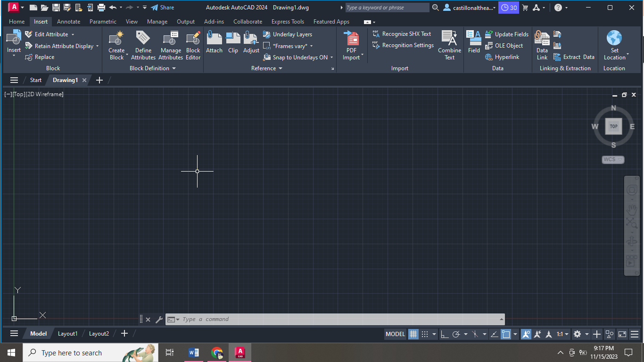Click the Undo arrow

pyautogui.click(x=113, y=8)
